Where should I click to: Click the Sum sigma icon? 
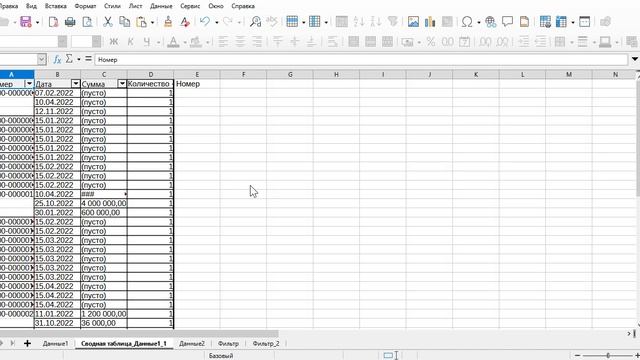coord(69,59)
